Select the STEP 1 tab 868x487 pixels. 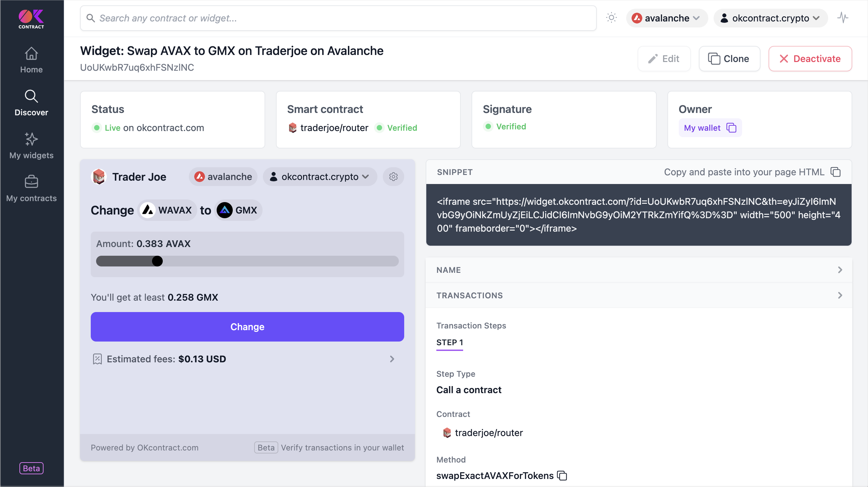point(449,343)
